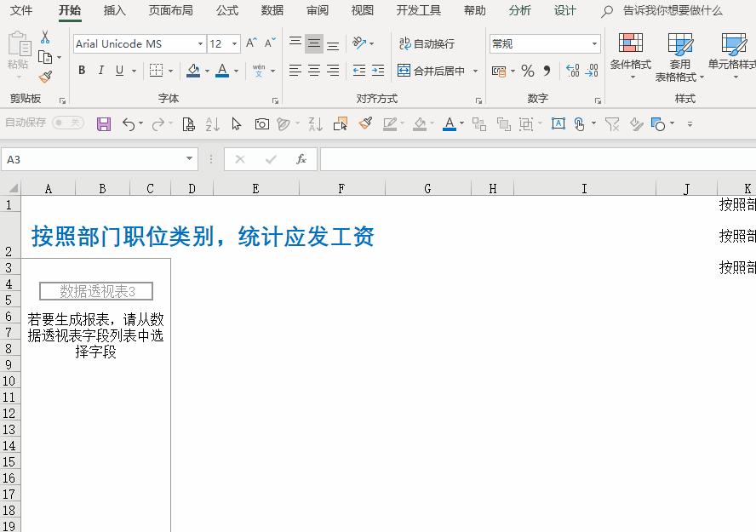Toggle Bold formatting

click(x=82, y=71)
